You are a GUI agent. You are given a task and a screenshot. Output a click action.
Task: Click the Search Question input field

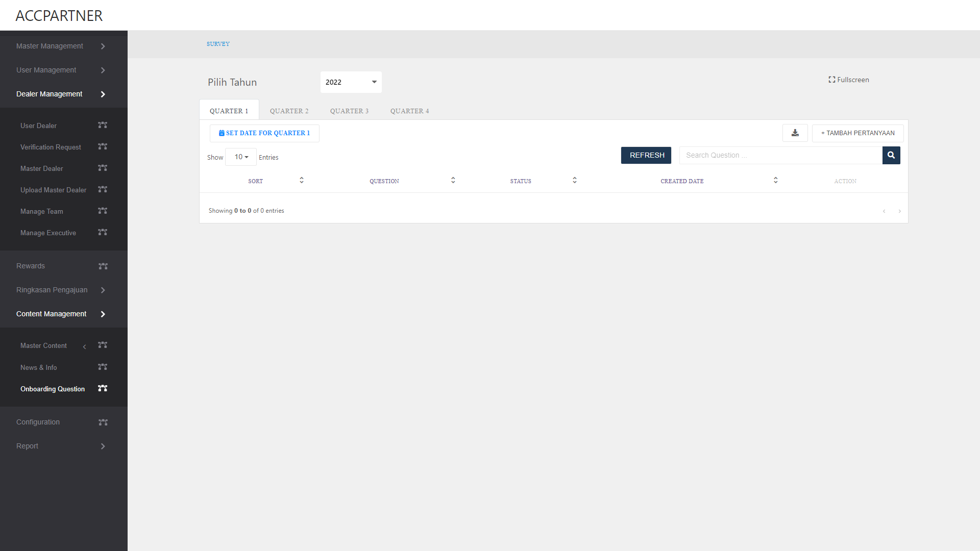point(780,156)
